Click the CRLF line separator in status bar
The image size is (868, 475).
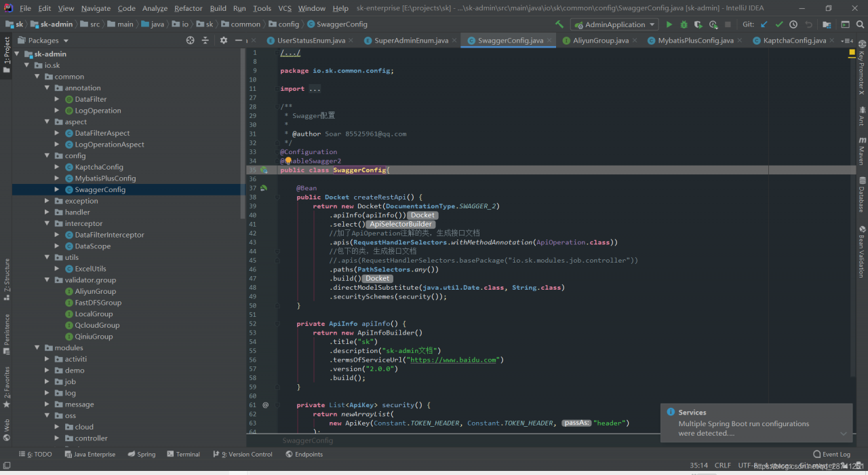point(723,465)
